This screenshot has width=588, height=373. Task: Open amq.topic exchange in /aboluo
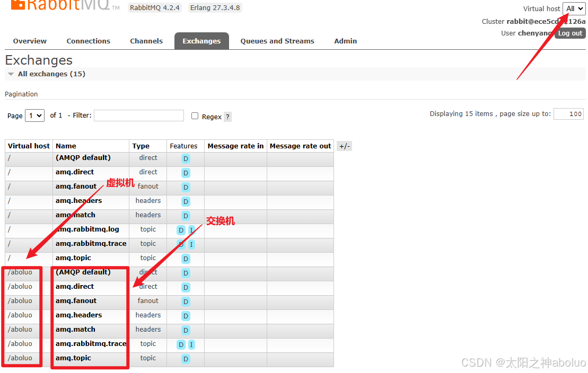(73, 358)
